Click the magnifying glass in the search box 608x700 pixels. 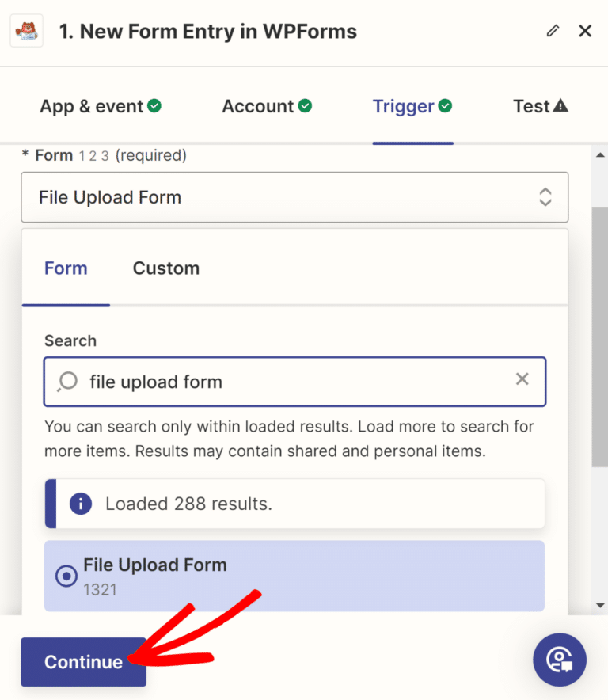66,380
